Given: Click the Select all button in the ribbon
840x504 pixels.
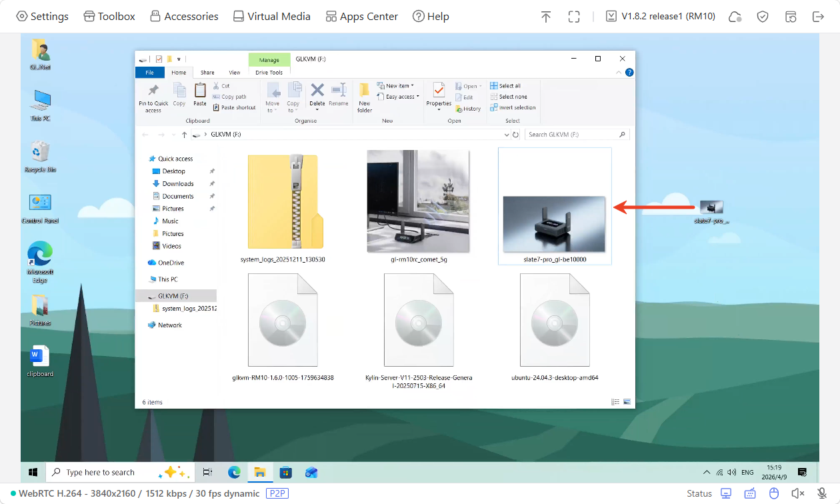Looking at the screenshot, I should [x=509, y=85].
